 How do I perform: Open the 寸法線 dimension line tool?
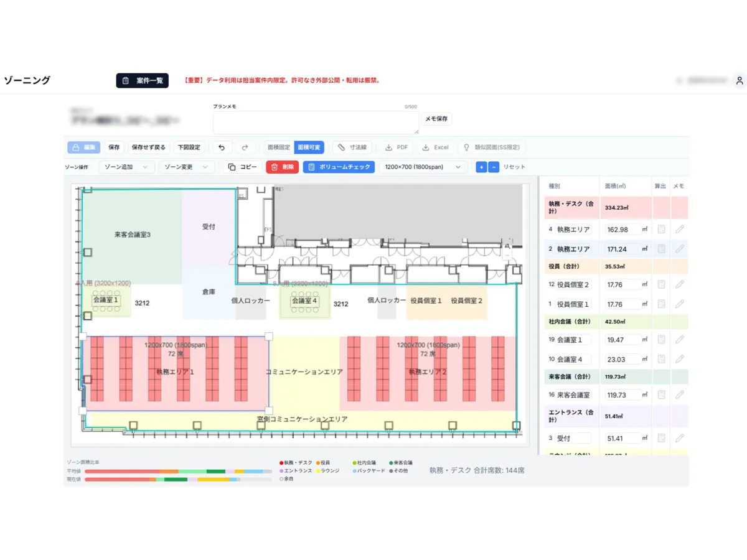point(352,147)
